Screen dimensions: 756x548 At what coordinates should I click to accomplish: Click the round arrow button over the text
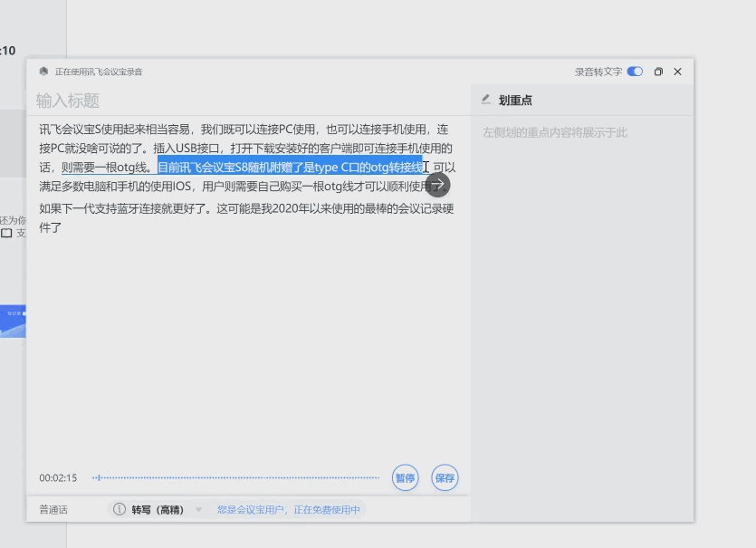(x=438, y=185)
